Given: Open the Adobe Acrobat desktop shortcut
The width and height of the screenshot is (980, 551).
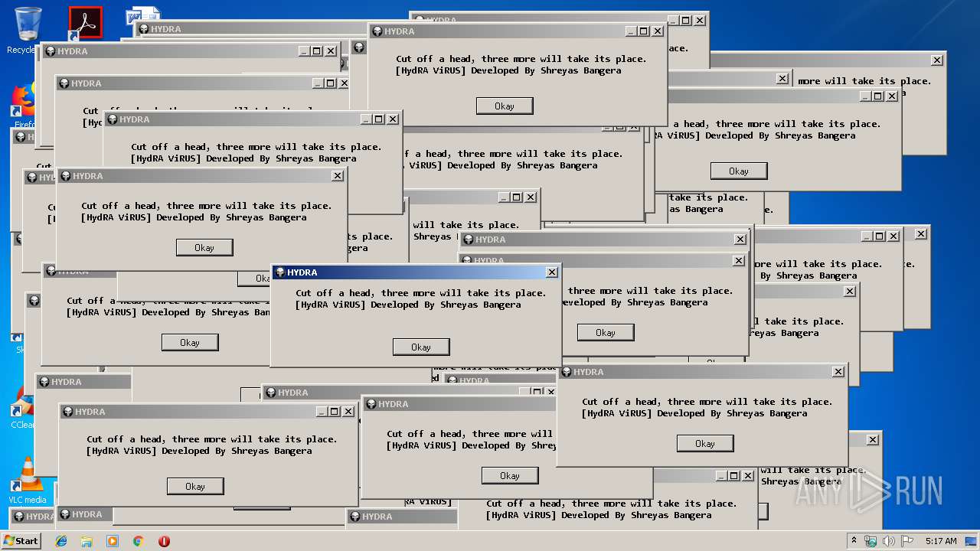Looking at the screenshot, I should 85,24.
